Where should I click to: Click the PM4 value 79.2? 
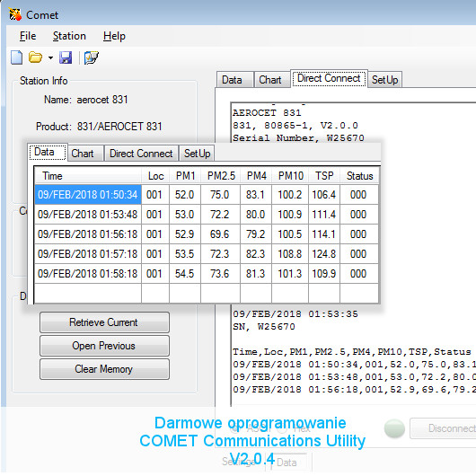point(256,234)
